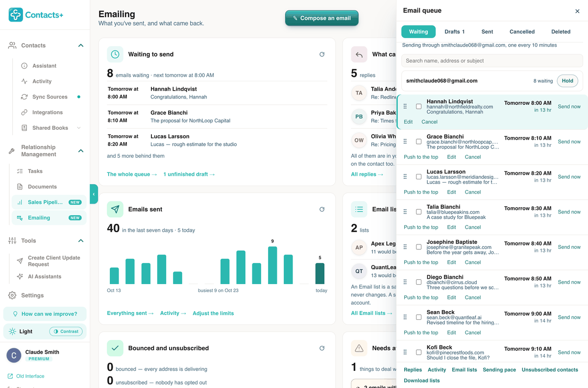
Task: Tick the checkbox for Talia Bianchi
Action: click(418, 212)
